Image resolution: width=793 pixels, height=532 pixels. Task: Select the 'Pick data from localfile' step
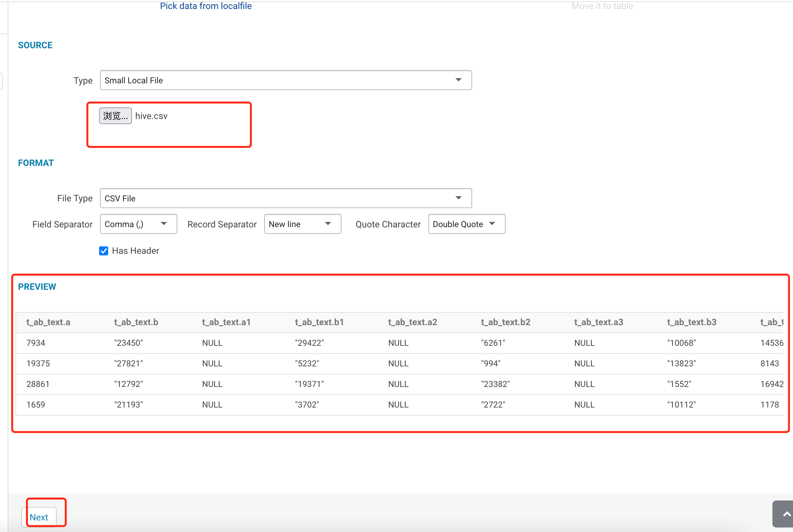coord(206,6)
